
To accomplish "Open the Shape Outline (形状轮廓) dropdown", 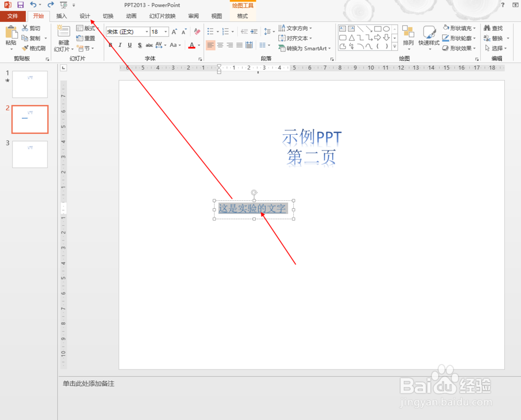I will coord(459,38).
